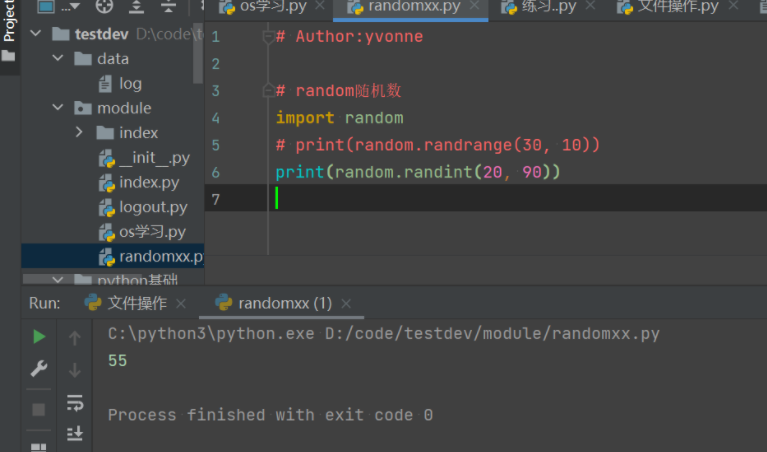Screen dimensions: 767x452
Task: Open logout.py in the project tree
Action: (153, 208)
